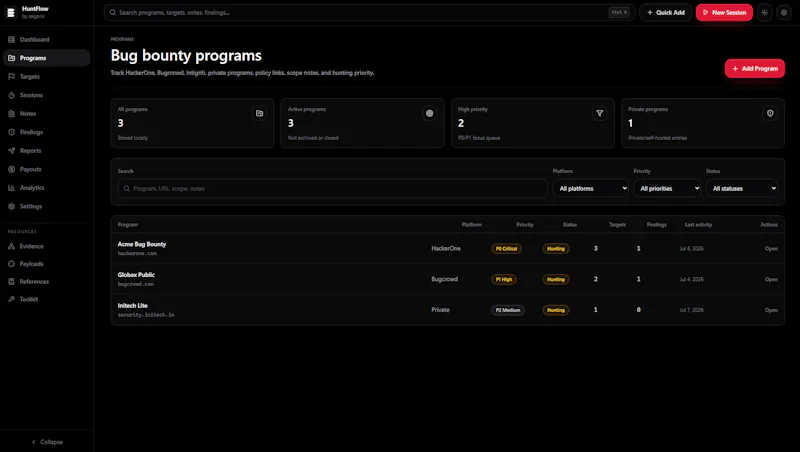This screenshot has height=452, width=800.
Task: Open Reports in the sidebar
Action: click(x=46, y=150)
